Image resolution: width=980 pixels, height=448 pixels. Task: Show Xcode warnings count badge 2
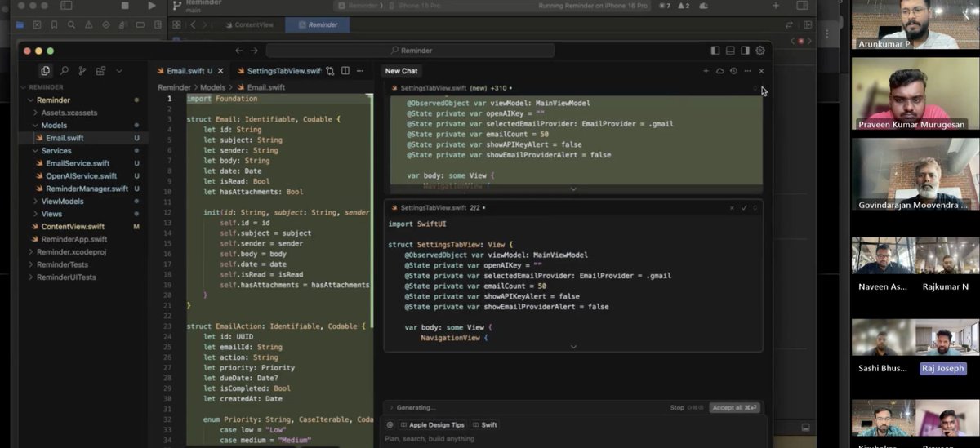click(x=684, y=7)
